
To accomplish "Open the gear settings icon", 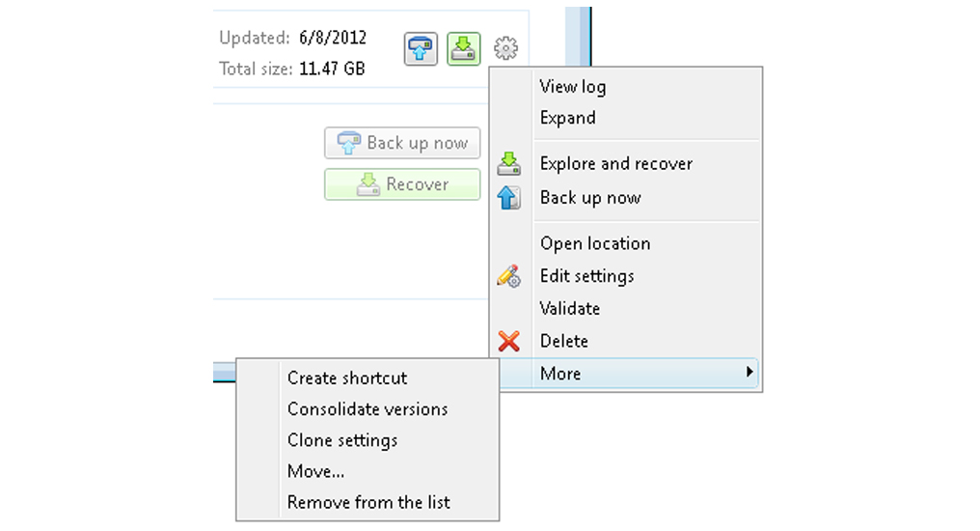I will pos(506,47).
